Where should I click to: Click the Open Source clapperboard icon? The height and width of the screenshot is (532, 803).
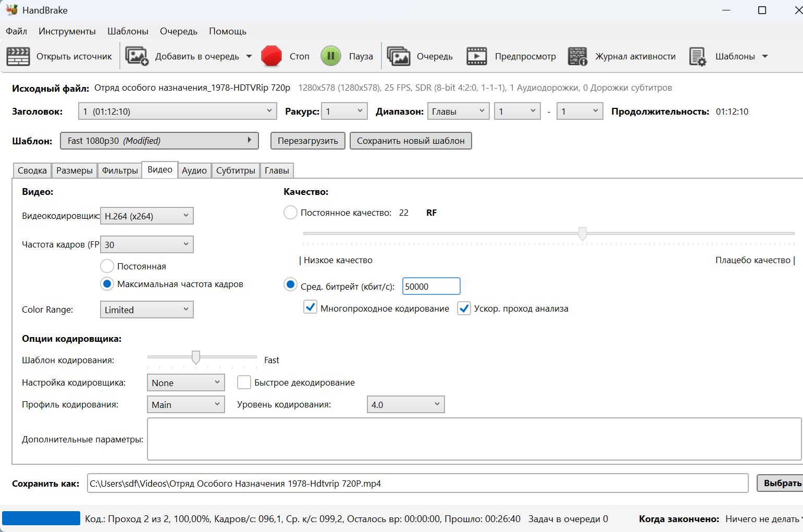pos(18,56)
